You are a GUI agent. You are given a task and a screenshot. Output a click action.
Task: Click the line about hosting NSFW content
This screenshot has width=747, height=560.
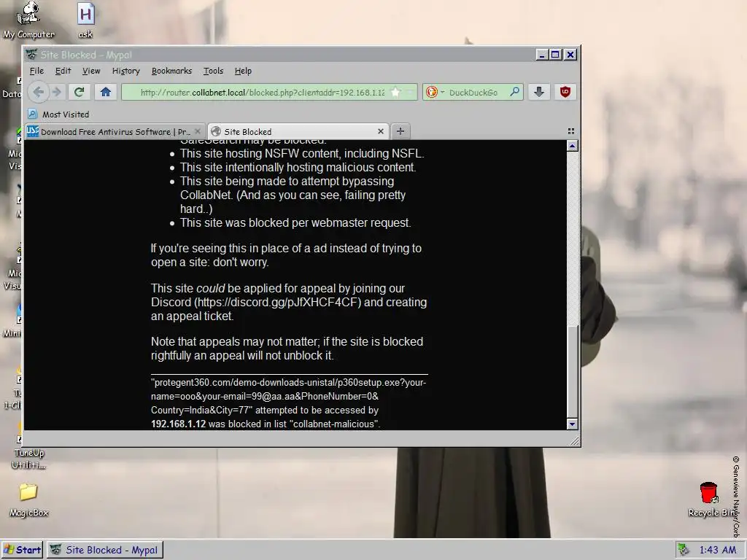click(x=302, y=153)
